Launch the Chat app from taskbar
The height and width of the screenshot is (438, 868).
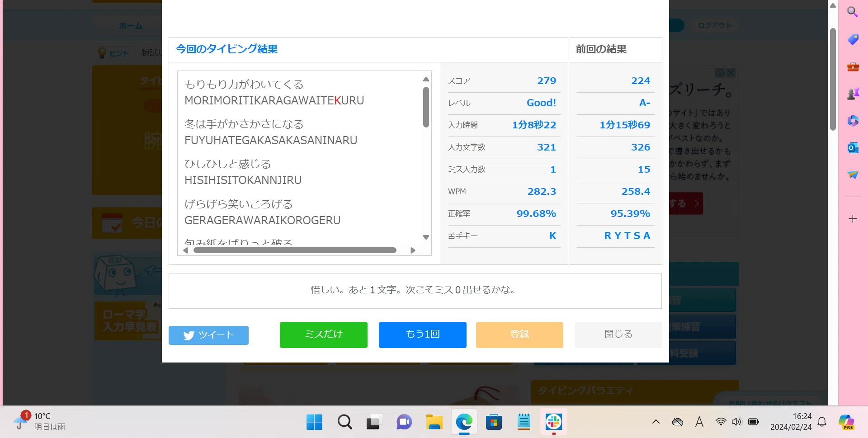404,422
